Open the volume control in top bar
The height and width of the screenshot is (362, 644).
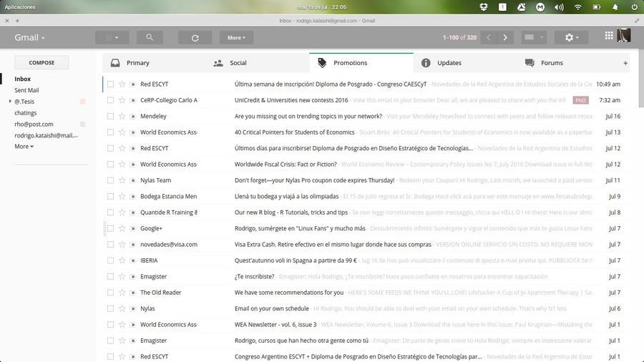(x=559, y=7)
